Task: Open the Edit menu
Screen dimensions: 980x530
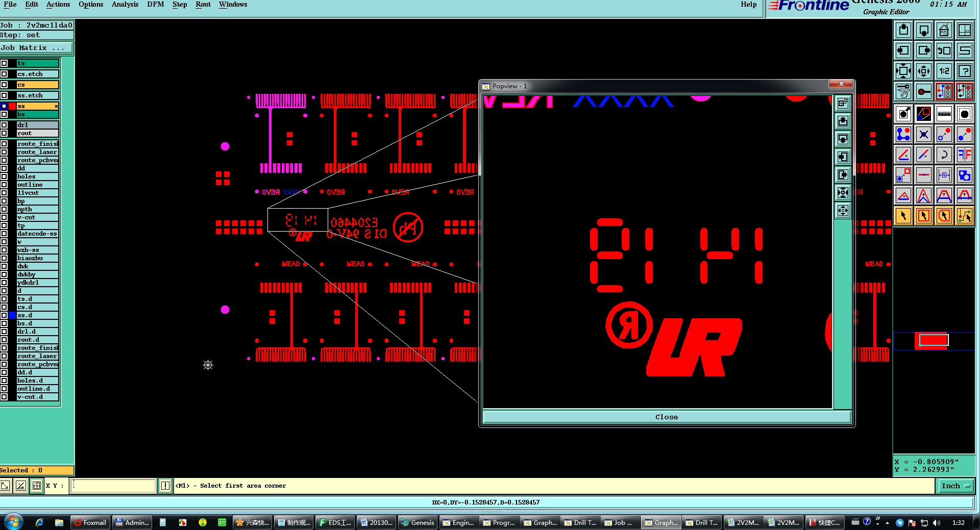Action: pyautogui.click(x=32, y=5)
